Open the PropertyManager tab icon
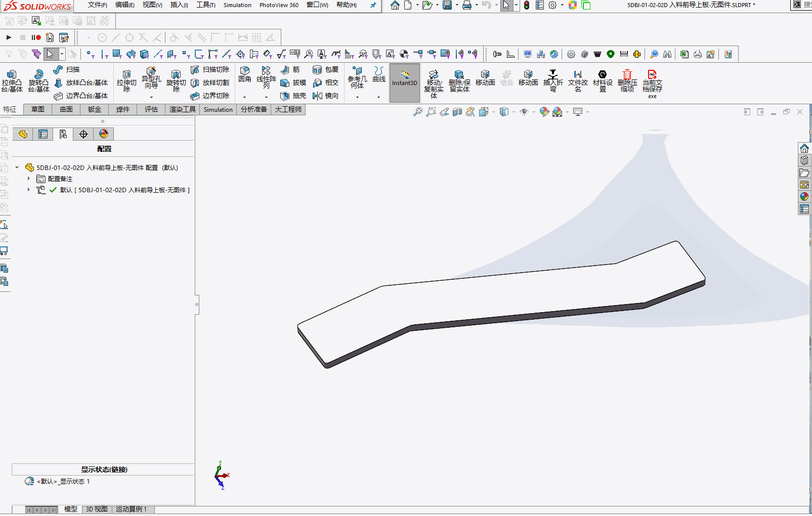The image size is (812, 516). coord(43,134)
